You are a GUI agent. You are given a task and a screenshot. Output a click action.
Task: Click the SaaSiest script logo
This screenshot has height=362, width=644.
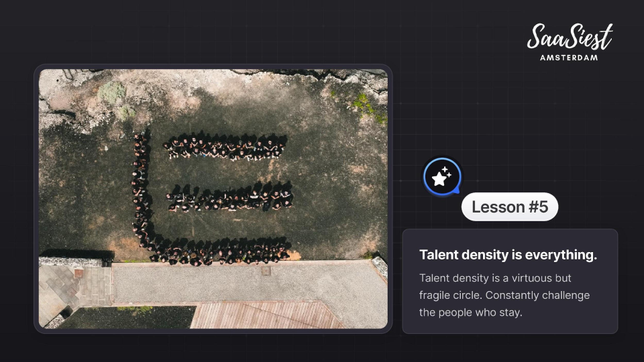click(x=570, y=36)
